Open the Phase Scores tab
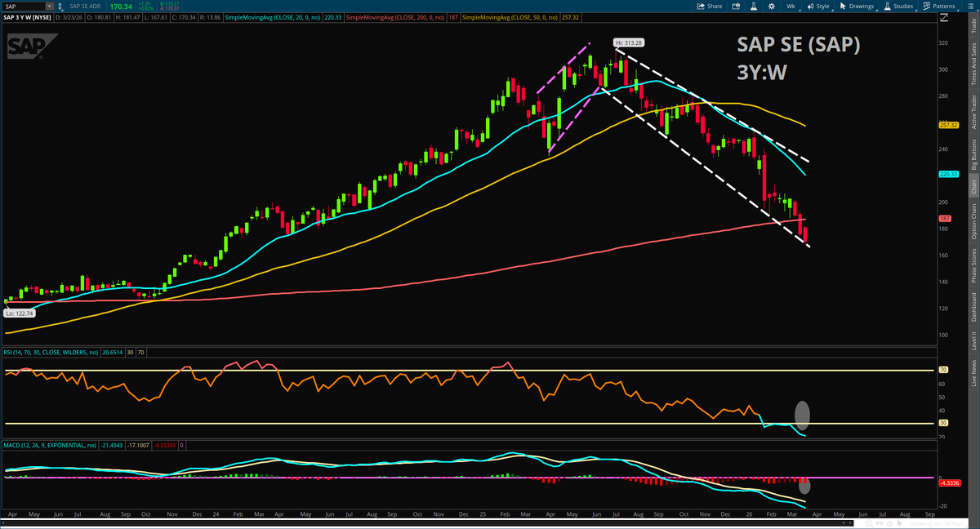The image size is (980, 529). coord(973,265)
